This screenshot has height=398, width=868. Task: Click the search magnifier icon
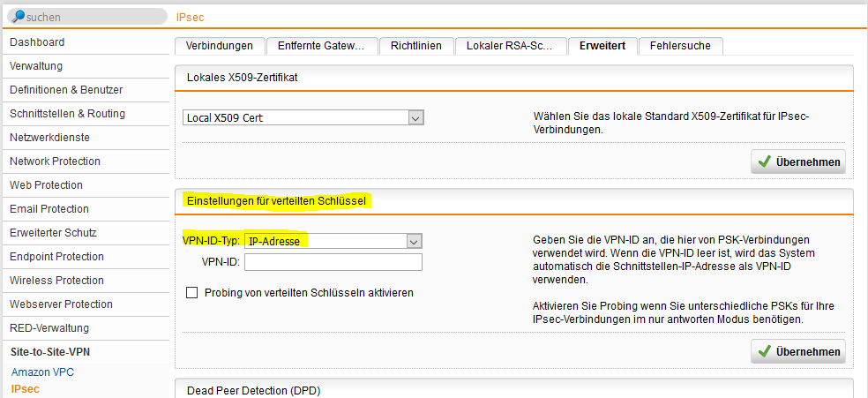[19, 17]
